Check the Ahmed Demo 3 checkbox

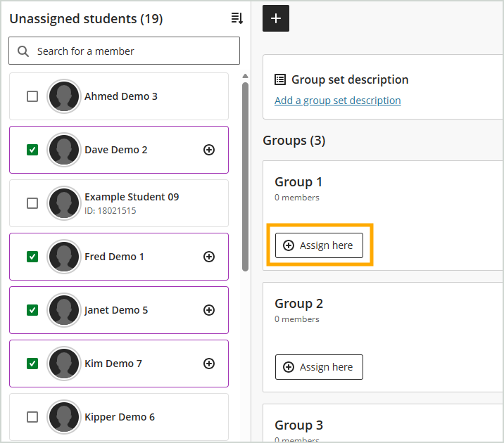coord(32,96)
